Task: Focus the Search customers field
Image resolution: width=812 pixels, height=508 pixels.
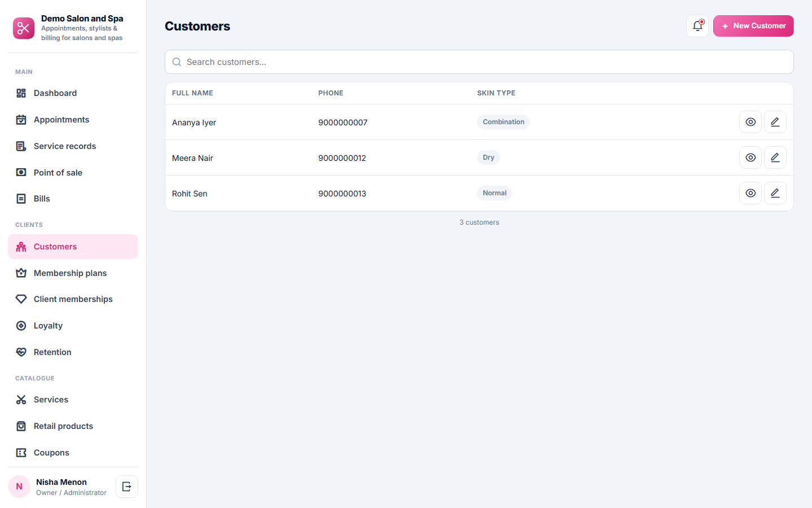Action: point(479,62)
